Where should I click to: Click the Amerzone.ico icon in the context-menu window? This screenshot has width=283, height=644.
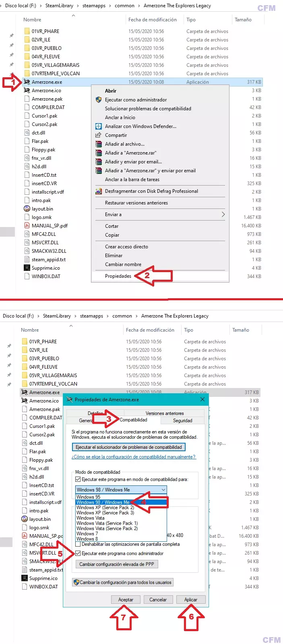27,90
